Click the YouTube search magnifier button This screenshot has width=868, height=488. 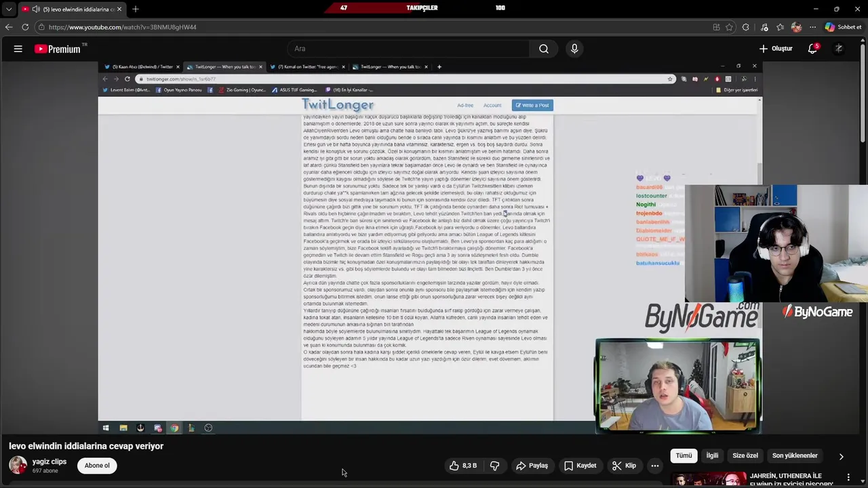click(544, 49)
